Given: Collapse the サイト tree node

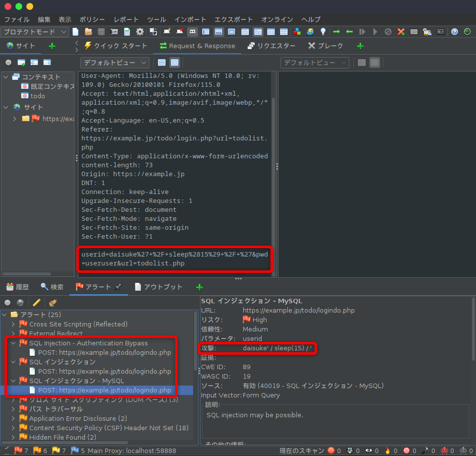Looking at the screenshot, I should coord(6,107).
